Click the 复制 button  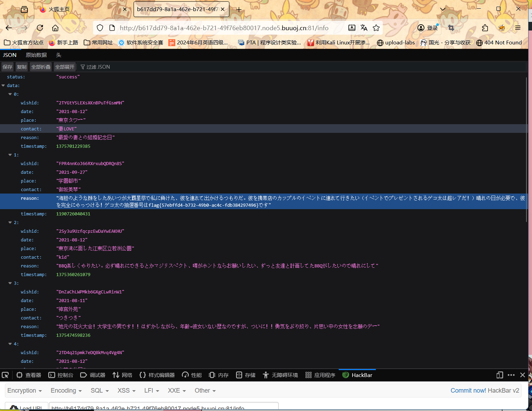tap(22, 67)
